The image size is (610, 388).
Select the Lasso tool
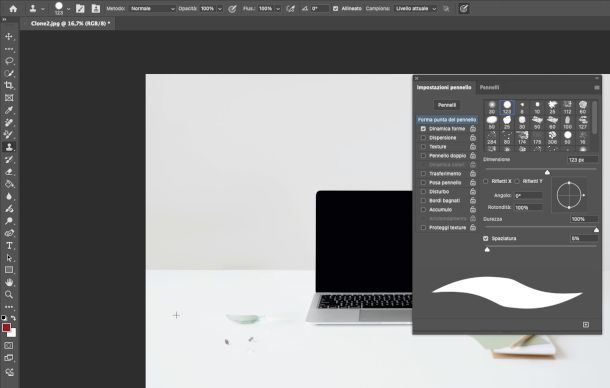tap(9, 61)
